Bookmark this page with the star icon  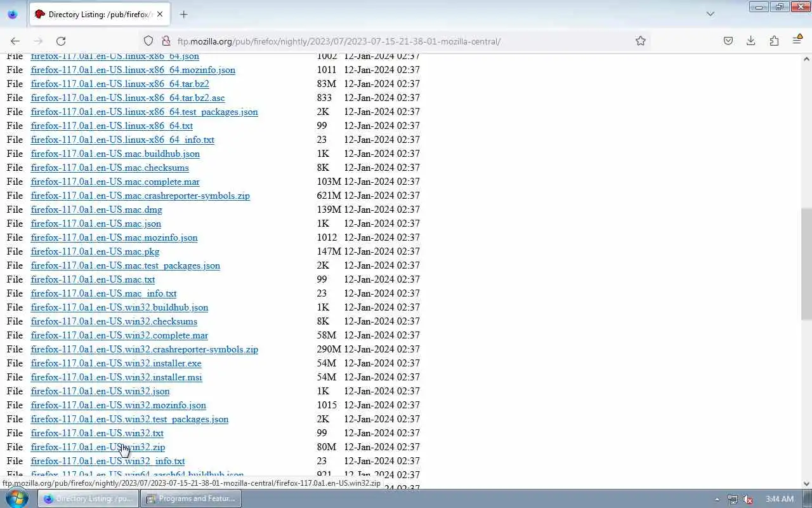(x=641, y=41)
